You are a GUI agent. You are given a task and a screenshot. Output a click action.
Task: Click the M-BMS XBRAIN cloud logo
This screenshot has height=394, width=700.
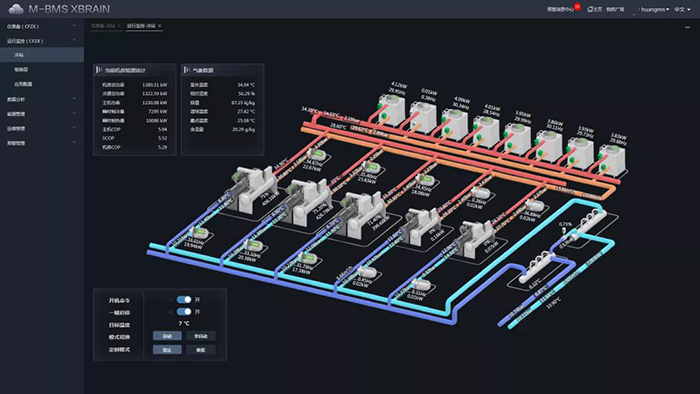[16, 9]
